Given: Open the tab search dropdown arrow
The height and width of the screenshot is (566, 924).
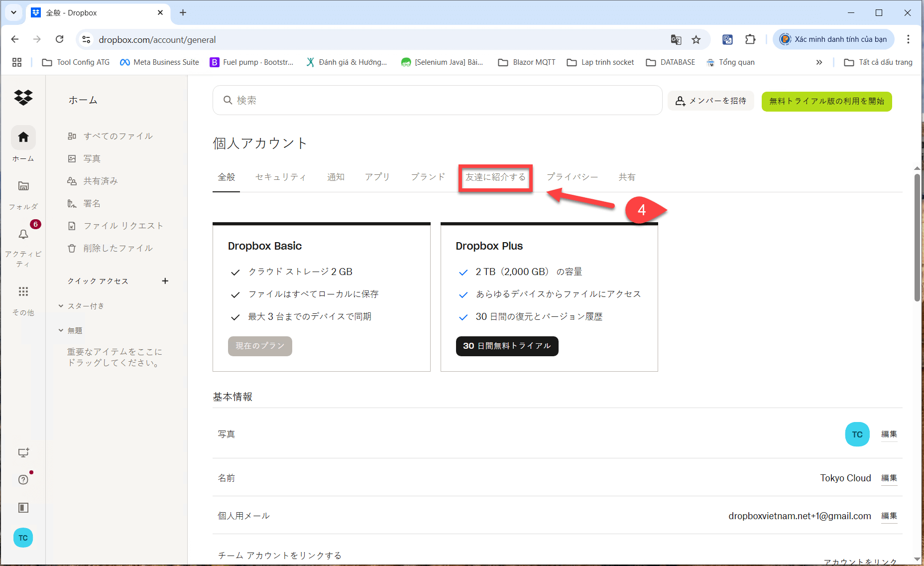Looking at the screenshot, I should coord(14,12).
